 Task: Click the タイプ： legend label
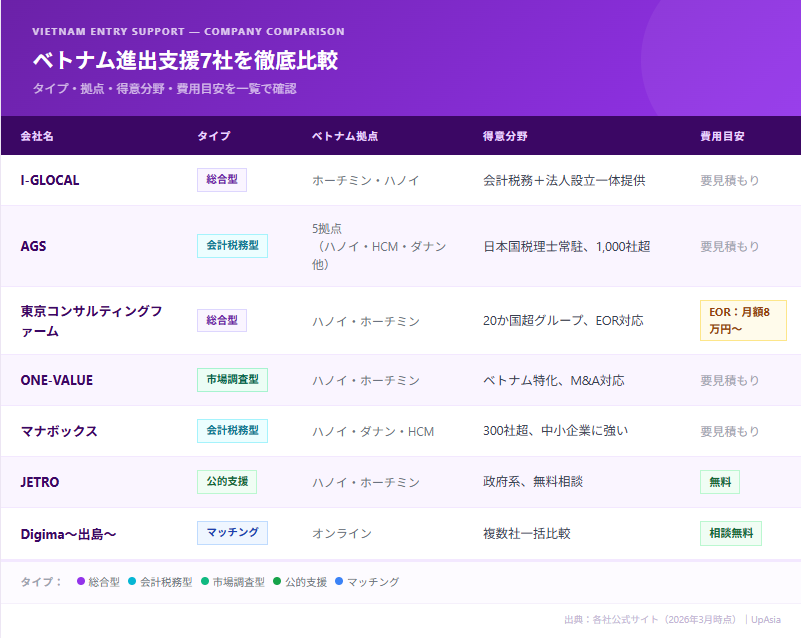41,582
